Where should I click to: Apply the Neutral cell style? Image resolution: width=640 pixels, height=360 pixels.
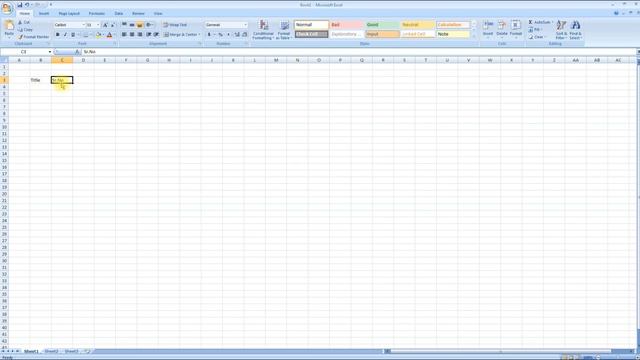418,25
